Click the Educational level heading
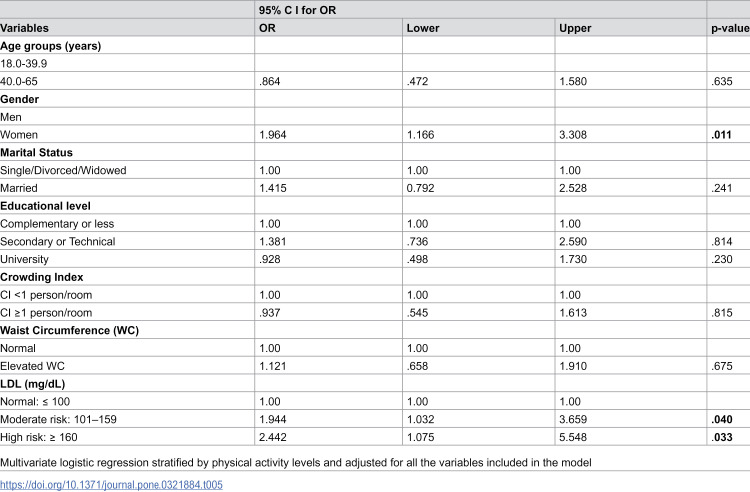Viewport: 750px width, 492px height. coord(45,206)
